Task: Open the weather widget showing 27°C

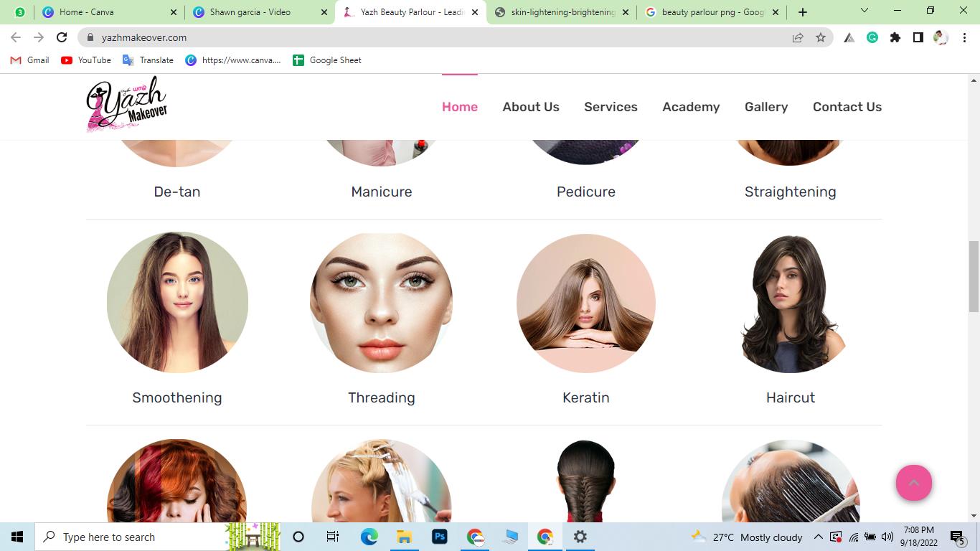Action: tap(747, 537)
